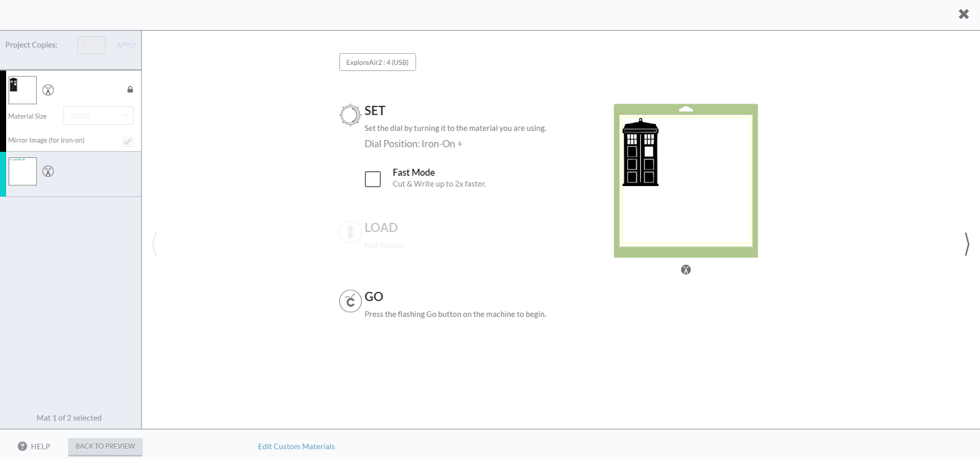This screenshot has width=980, height=459.
Task: Click the cut icon on the first mat
Action: [48, 90]
